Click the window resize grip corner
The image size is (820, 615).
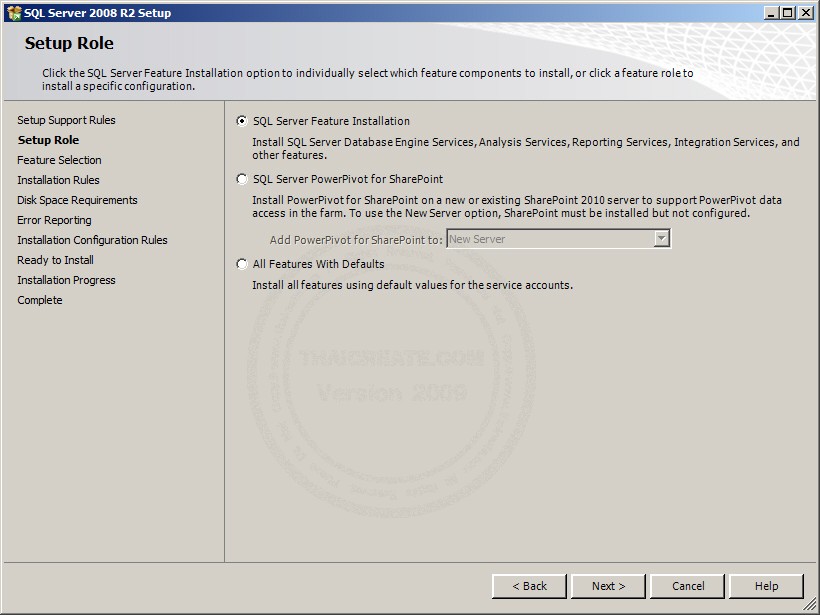click(810, 605)
